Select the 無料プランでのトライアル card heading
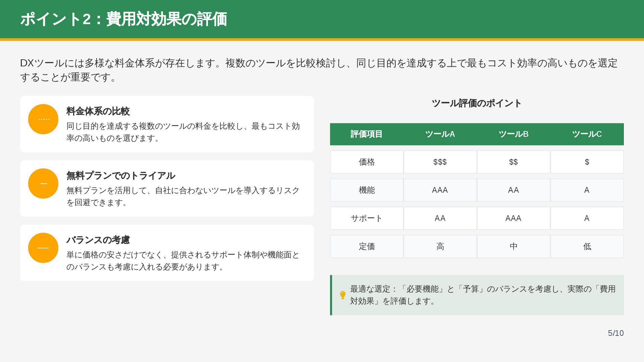The image size is (644, 362). click(x=121, y=176)
